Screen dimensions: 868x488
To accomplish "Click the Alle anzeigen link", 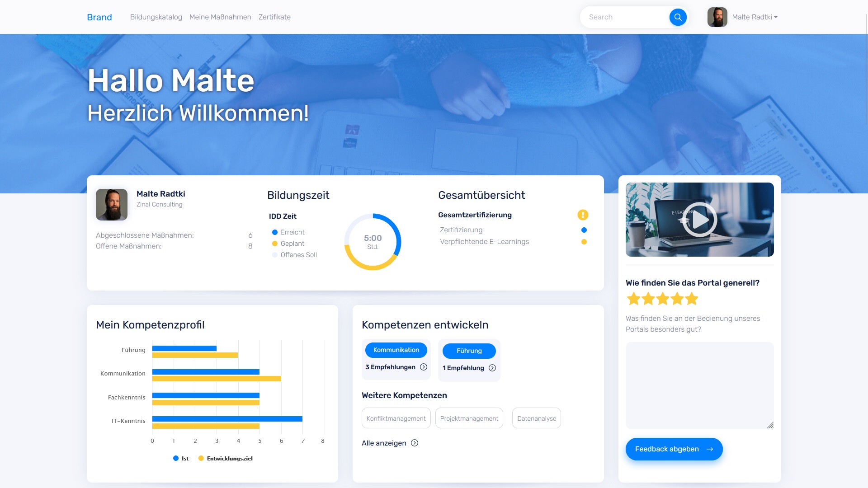I will coord(384,443).
